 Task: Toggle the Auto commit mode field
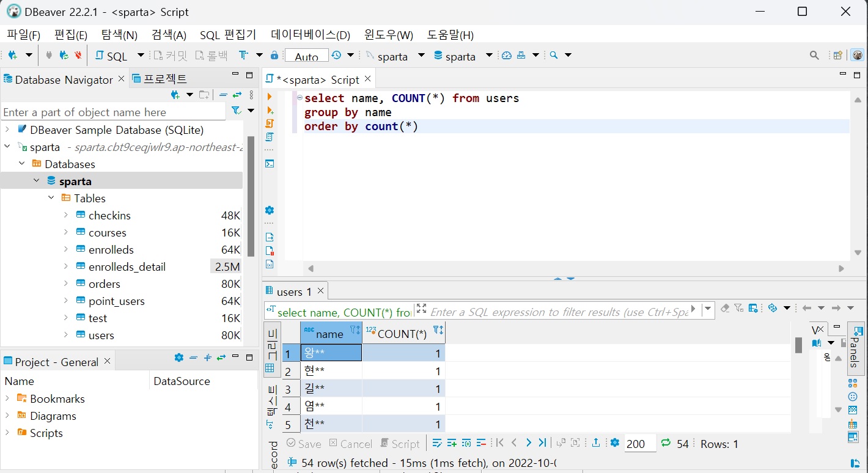coord(306,56)
